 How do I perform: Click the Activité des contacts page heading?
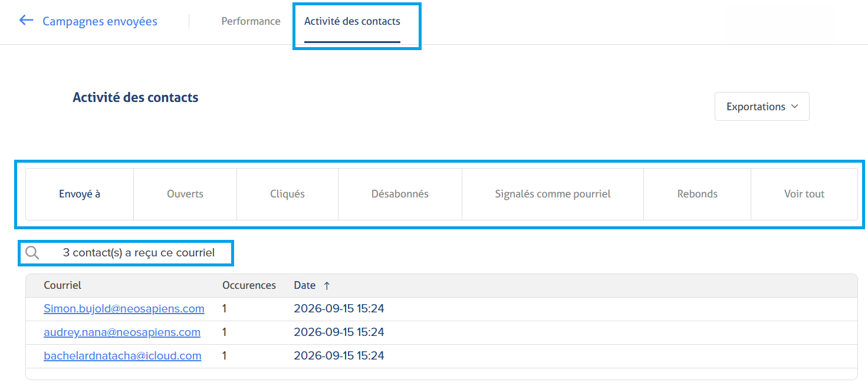click(136, 97)
